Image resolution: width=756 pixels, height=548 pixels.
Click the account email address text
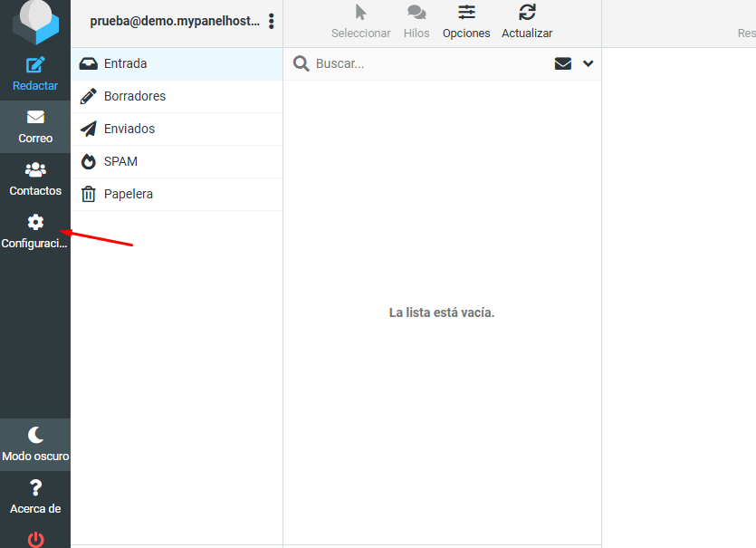tap(175, 21)
